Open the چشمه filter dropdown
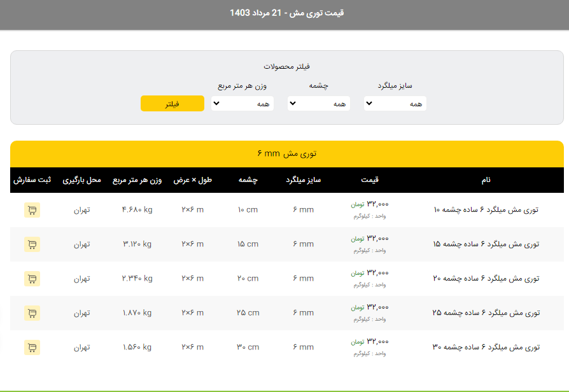 (x=319, y=104)
